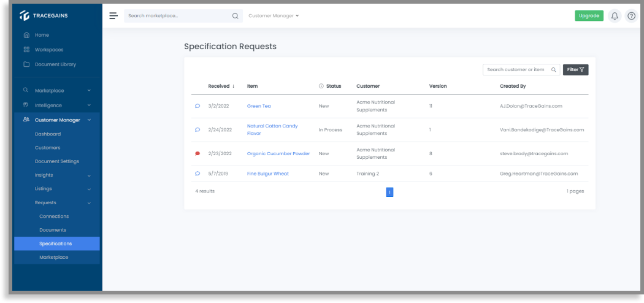
Task: Click the red comment icon for Organic Cucumber Powder
Action: click(197, 153)
